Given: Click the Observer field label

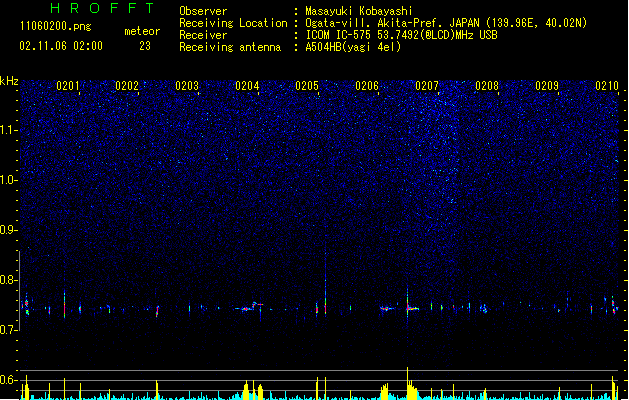Looking at the screenshot, I should [203, 11].
